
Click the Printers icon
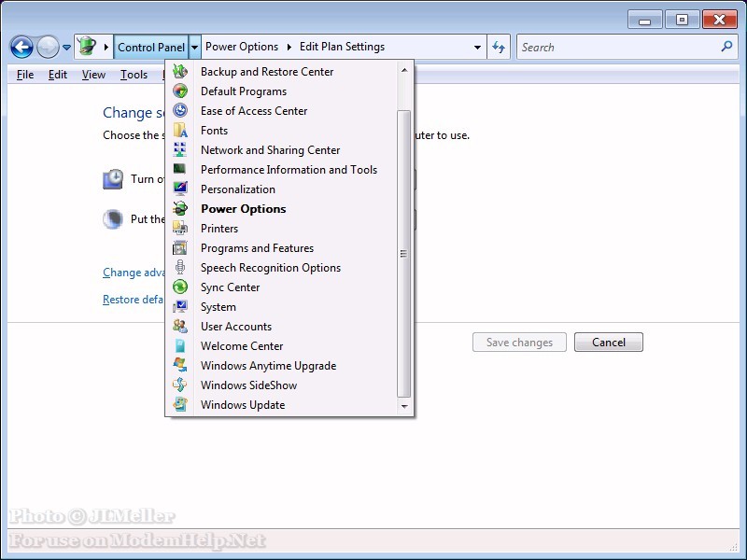[x=180, y=228]
